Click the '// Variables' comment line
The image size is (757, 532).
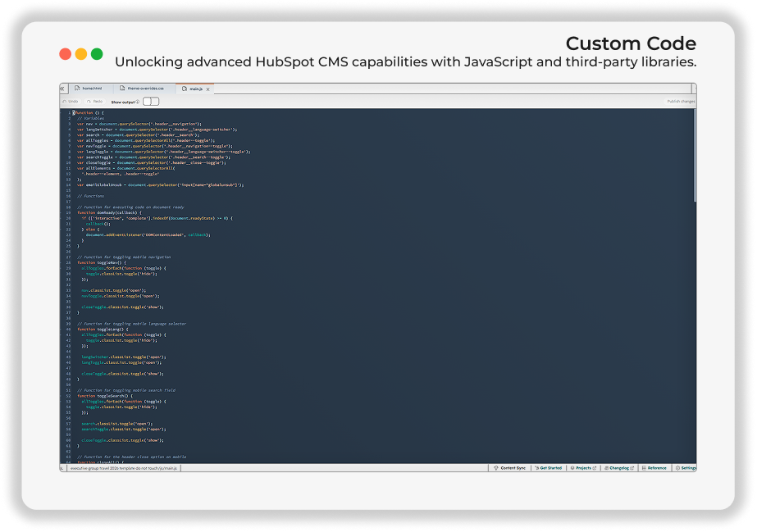pos(90,118)
